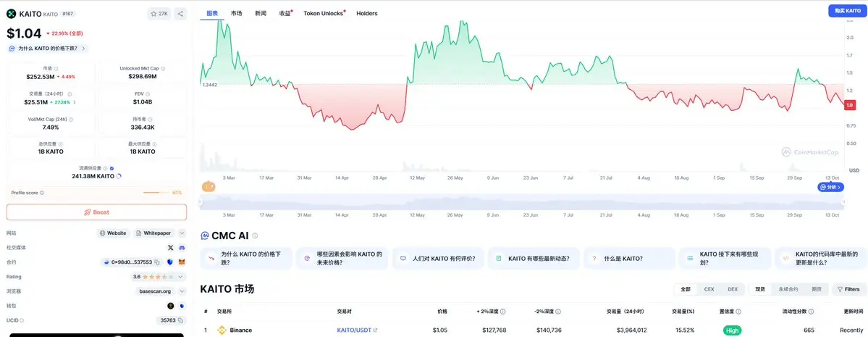This screenshot has width=868, height=337.
Task: Open the share icon next to watchlist
Action: tap(180, 14)
